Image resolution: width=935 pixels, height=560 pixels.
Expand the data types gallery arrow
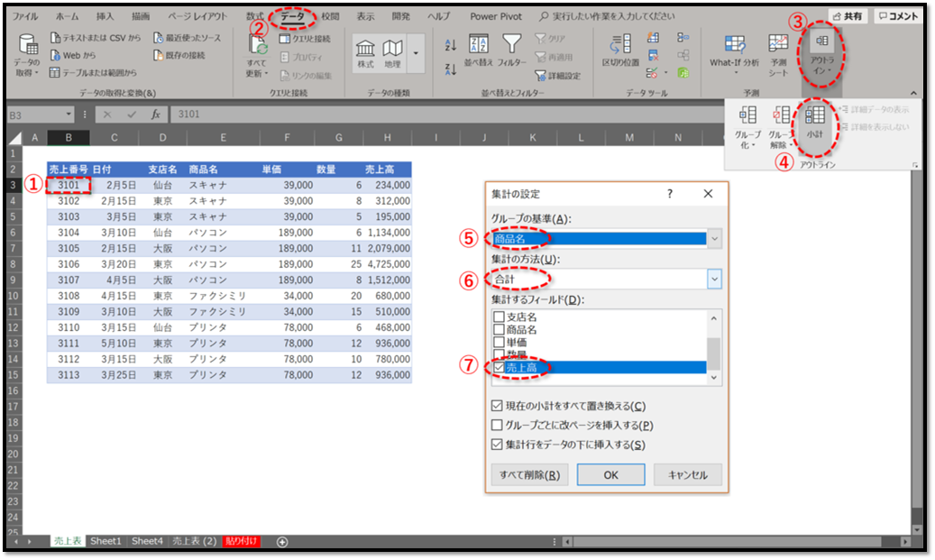pos(416,54)
